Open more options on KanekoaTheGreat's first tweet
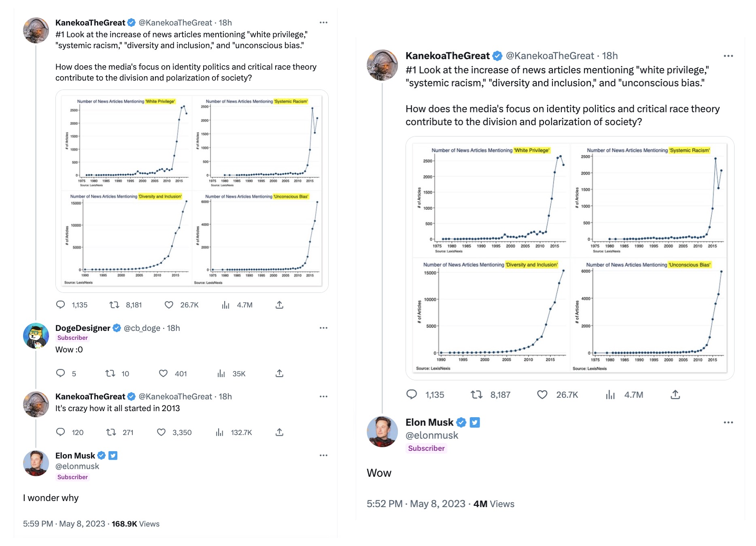The width and height of the screenshot is (756, 546). [323, 22]
